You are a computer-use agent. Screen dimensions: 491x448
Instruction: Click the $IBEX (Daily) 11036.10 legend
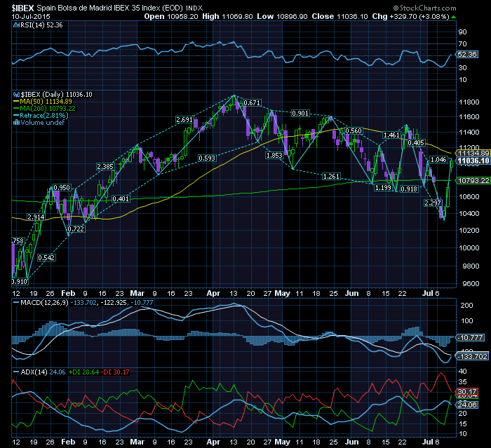(53, 94)
